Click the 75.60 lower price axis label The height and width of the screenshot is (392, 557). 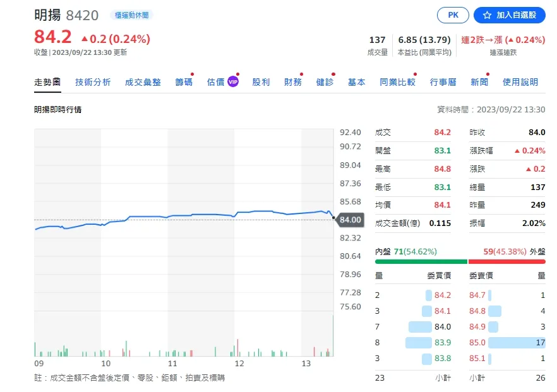[350, 306]
